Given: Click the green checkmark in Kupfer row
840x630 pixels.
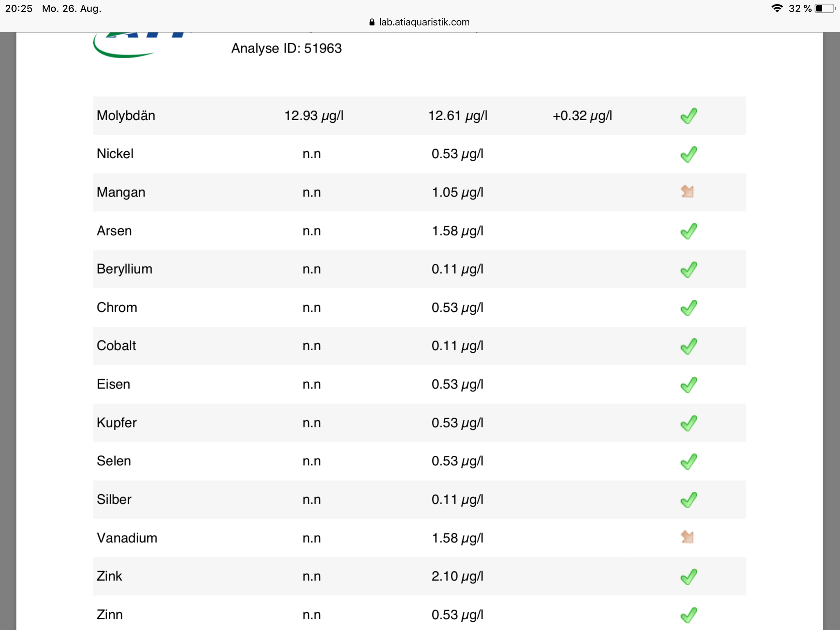Looking at the screenshot, I should pyautogui.click(x=689, y=423).
